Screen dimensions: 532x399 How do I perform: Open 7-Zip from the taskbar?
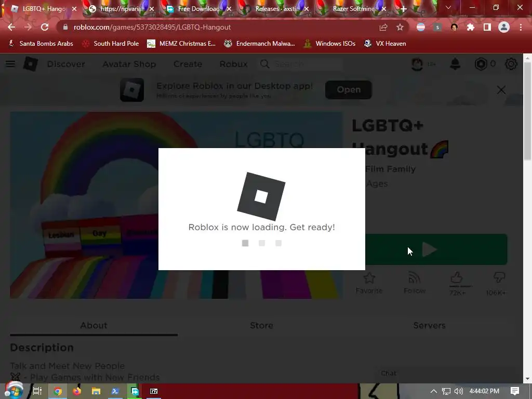pyautogui.click(x=154, y=391)
